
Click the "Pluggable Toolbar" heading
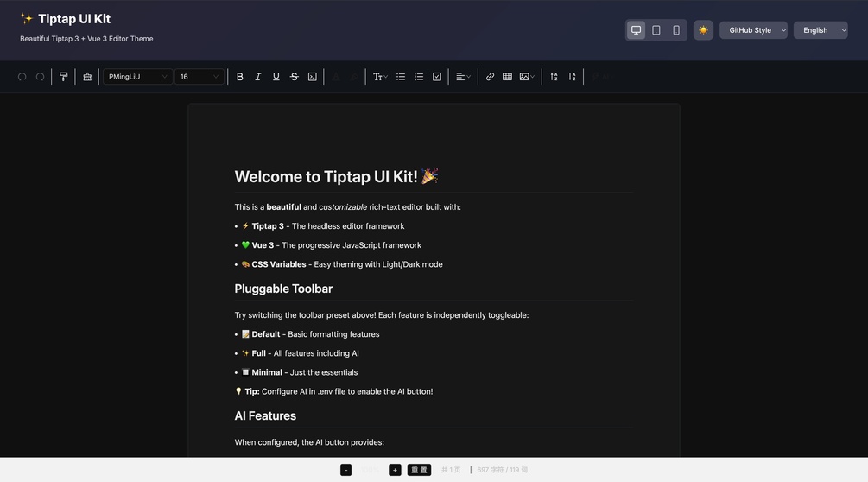pos(283,289)
